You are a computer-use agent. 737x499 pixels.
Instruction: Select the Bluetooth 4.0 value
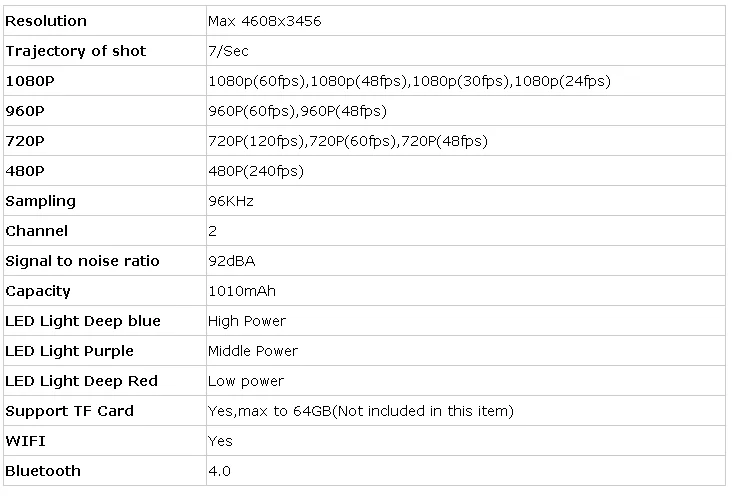220,471
